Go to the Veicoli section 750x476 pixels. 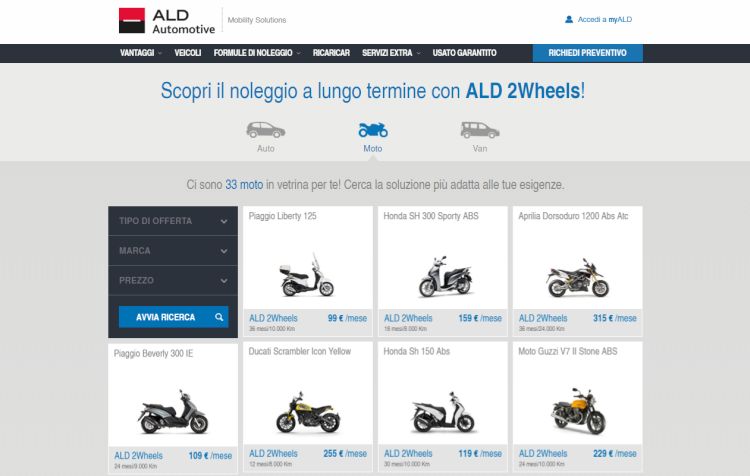point(188,53)
